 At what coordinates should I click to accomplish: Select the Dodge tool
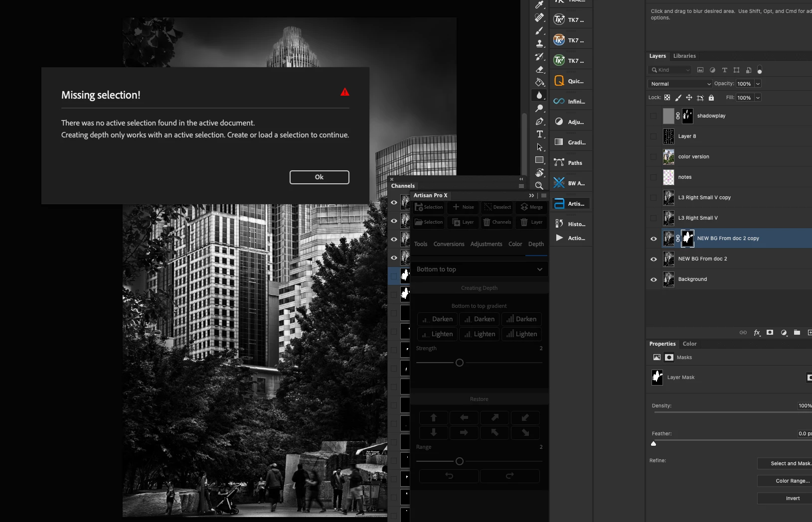click(x=539, y=109)
